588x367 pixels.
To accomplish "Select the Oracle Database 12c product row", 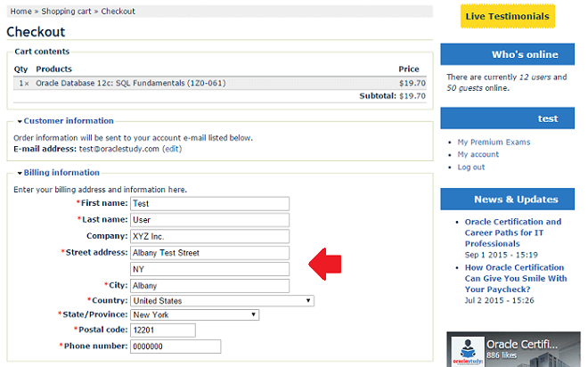I will (x=220, y=83).
